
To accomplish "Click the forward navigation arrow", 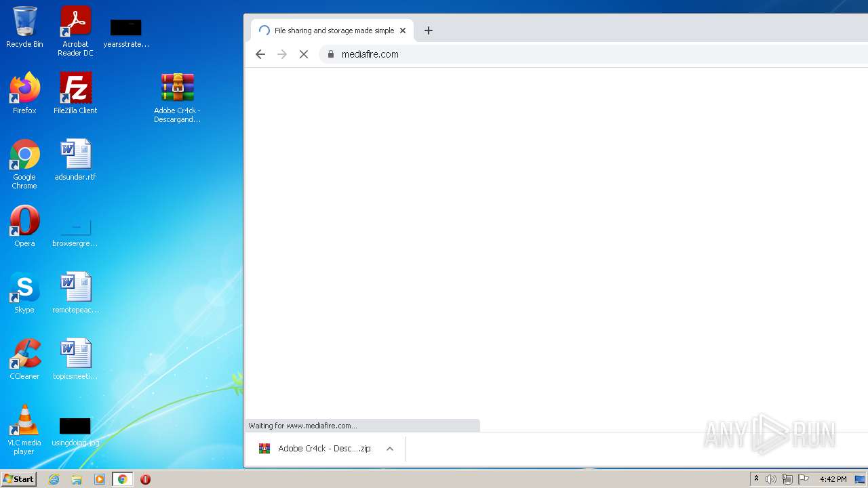I will pyautogui.click(x=282, y=54).
